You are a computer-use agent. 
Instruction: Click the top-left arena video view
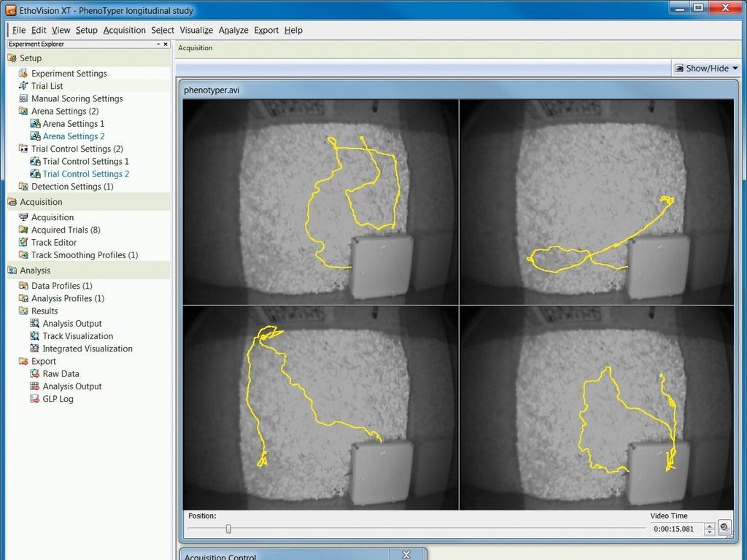pos(321,202)
